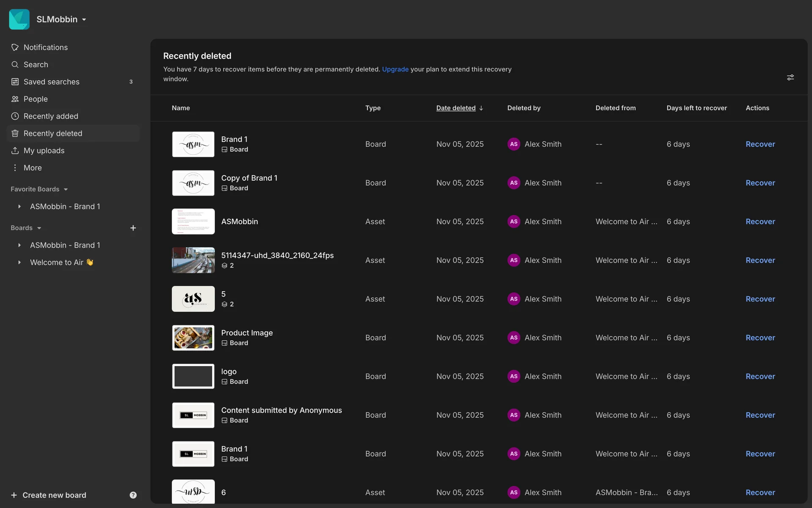Open My uploads
Viewport: 812px width, 508px height.
tap(44, 150)
